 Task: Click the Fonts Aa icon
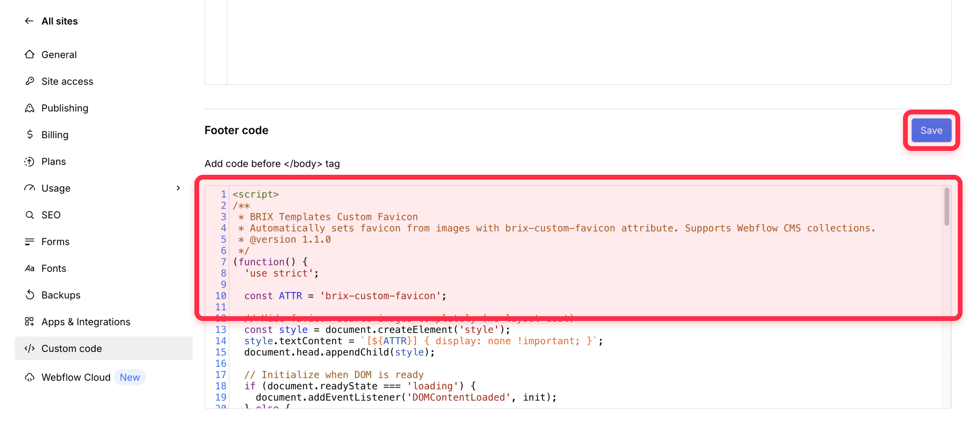(30, 268)
